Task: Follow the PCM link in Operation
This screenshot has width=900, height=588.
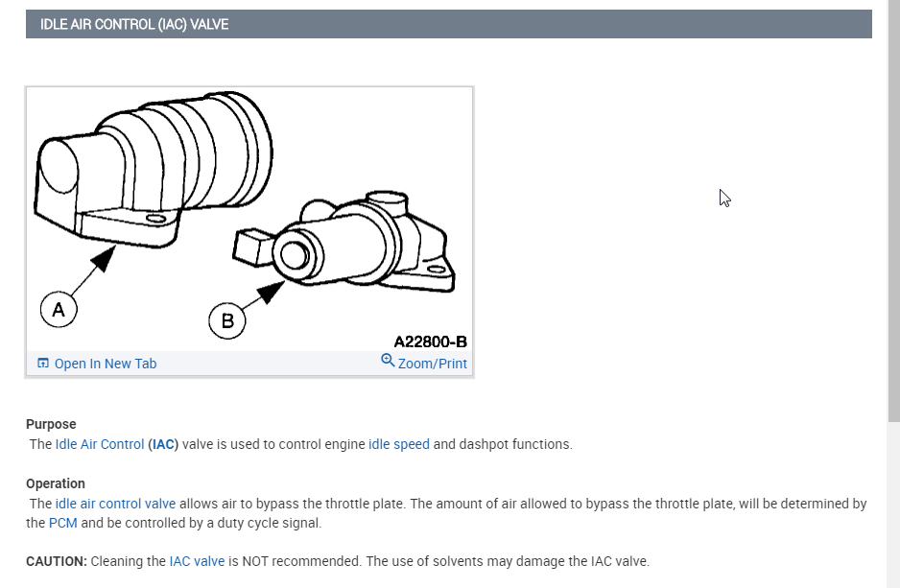Action: click(x=63, y=523)
